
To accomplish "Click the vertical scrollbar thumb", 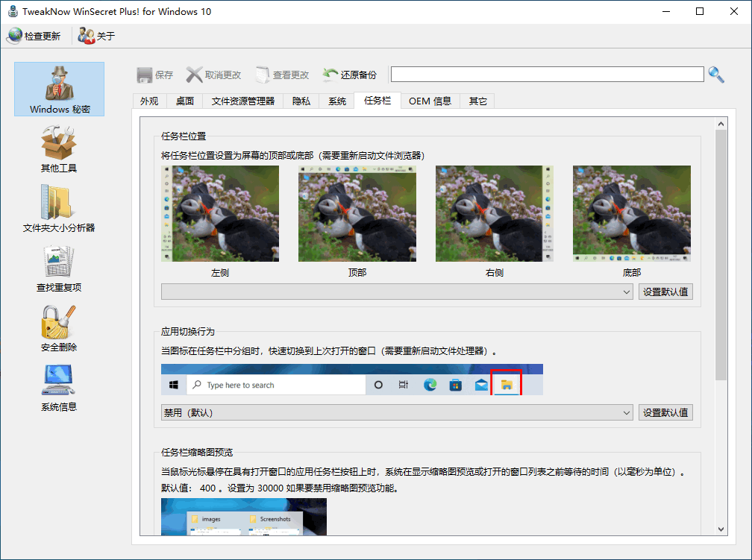I will coord(721,255).
